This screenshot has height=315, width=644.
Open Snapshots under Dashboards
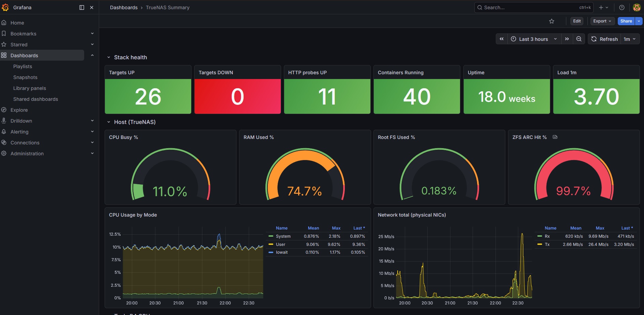point(25,77)
